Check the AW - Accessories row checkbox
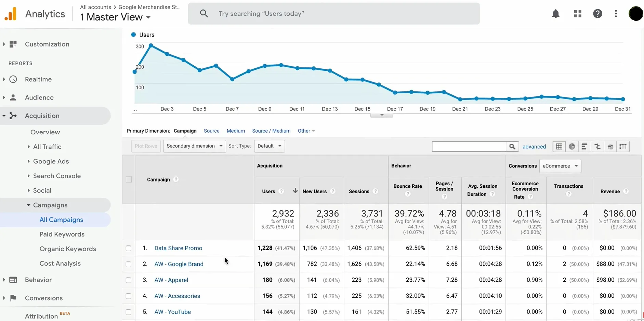Image resolution: width=644 pixels, height=321 pixels. [129, 296]
